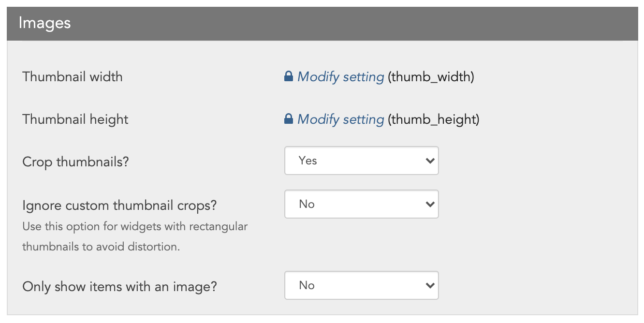The height and width of the screenshot is (323, 644).
Task: Click the "Thumbnail width" label
Action: pyautogui.click(x=73, y=77)
